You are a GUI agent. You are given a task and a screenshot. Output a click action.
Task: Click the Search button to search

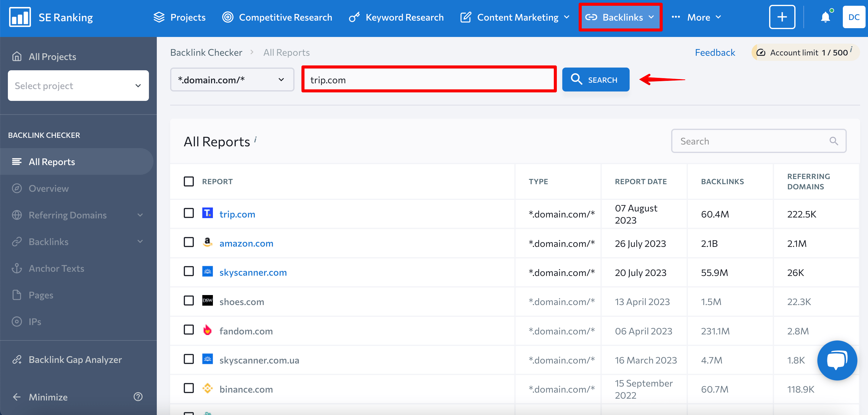596,80
